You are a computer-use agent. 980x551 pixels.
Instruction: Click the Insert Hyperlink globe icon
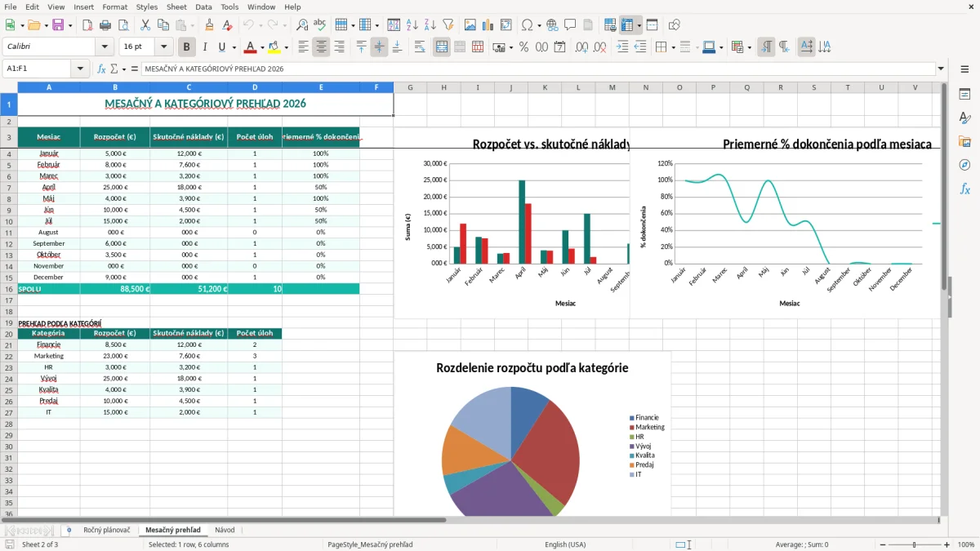point(552,25)
